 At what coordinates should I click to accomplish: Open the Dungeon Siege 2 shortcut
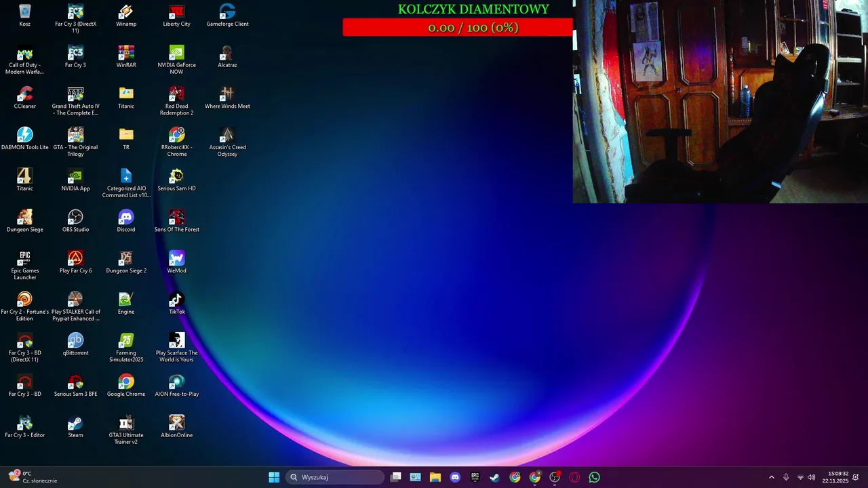point(126,262)
